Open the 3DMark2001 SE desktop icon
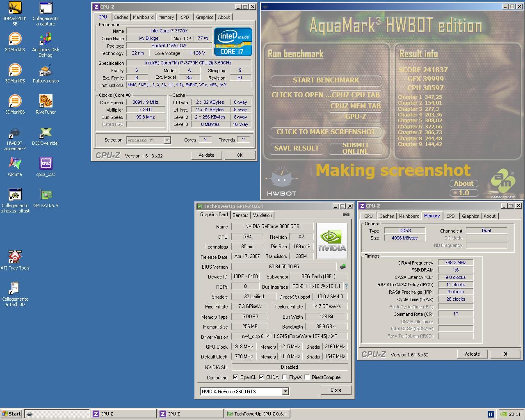Viewport: 525px width, 420px height. [x=15, y=14]
